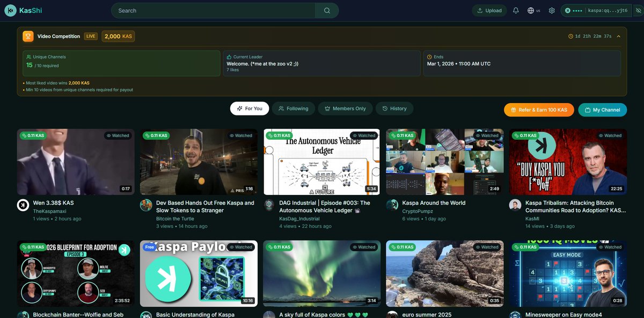Viewport: 644px width, 318px height.
Task: Click 0.11 KAS badge on Minesweeper video
Action: (x=525, y=247)
